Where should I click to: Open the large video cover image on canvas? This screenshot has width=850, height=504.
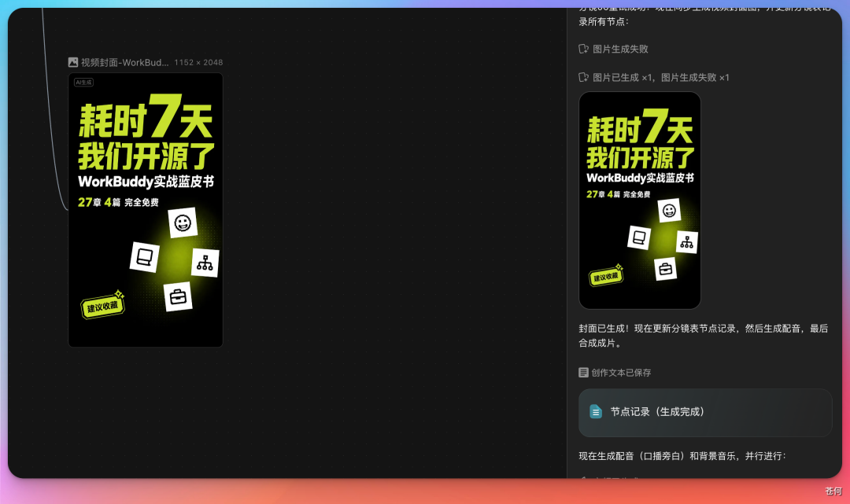click(146, 209)
